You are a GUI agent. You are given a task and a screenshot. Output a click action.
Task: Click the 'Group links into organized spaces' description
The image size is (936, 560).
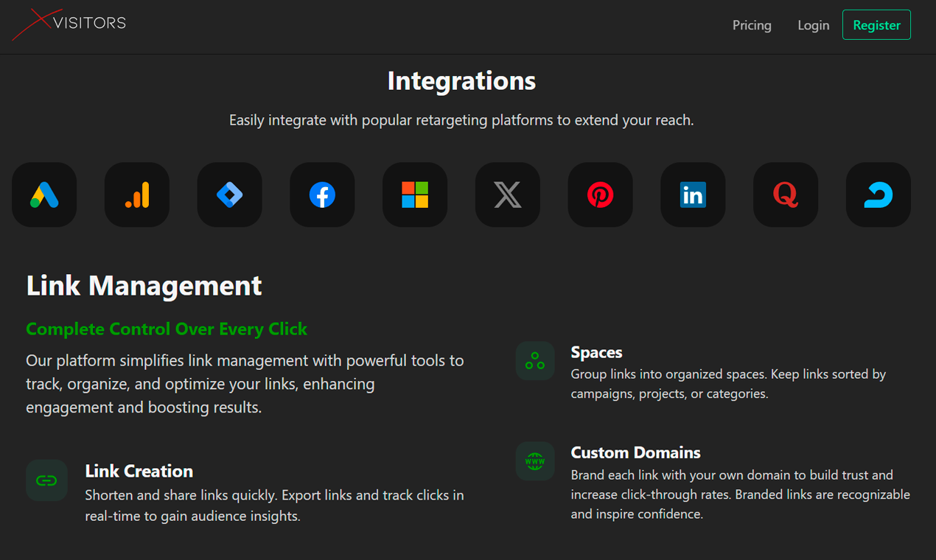click(x=728, y=384)
